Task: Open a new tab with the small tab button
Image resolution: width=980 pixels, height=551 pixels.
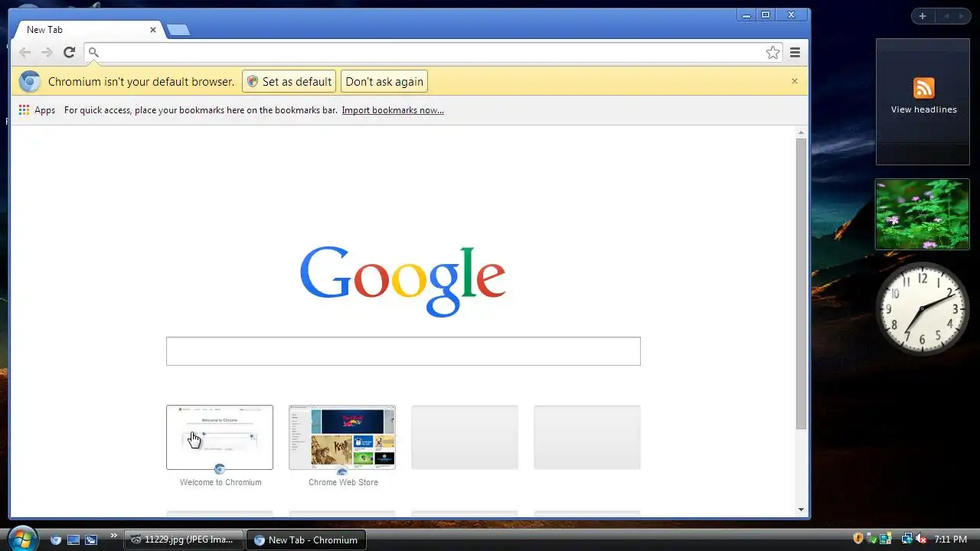Action: [x=178, y=30]
